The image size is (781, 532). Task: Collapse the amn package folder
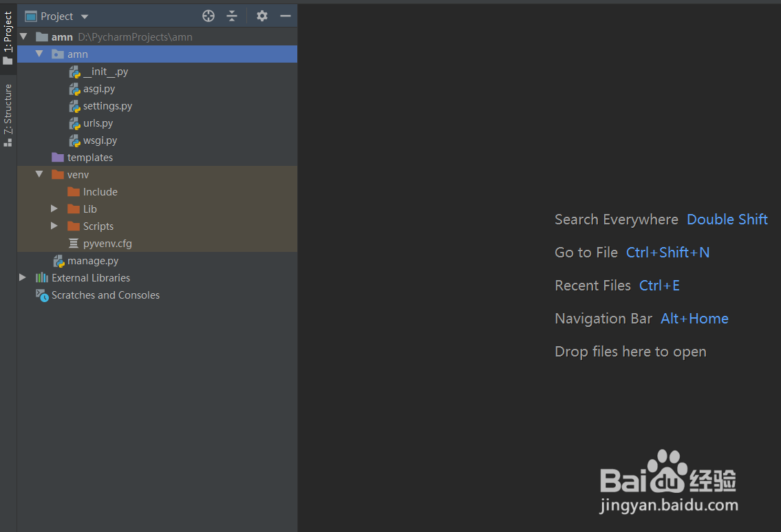tap(39, 54)
